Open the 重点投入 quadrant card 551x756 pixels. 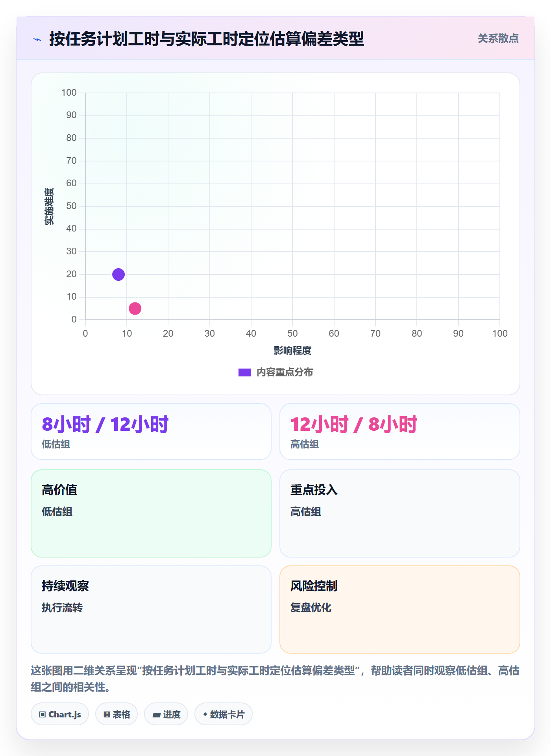point(400,513)
